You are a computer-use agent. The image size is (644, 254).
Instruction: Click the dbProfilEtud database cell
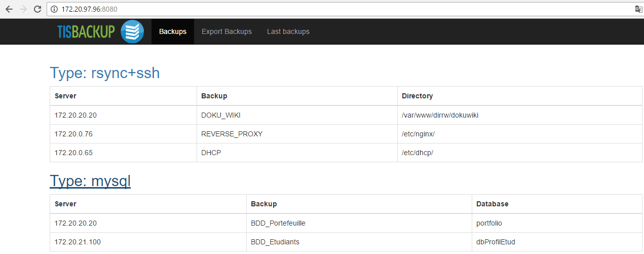(x=496, y=242)
